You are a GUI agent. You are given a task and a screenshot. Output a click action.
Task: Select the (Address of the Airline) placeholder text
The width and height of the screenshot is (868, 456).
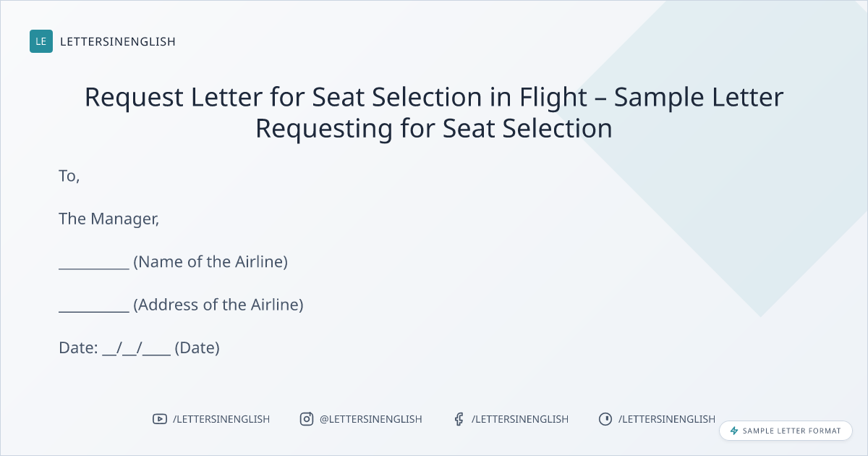point(218,305)
